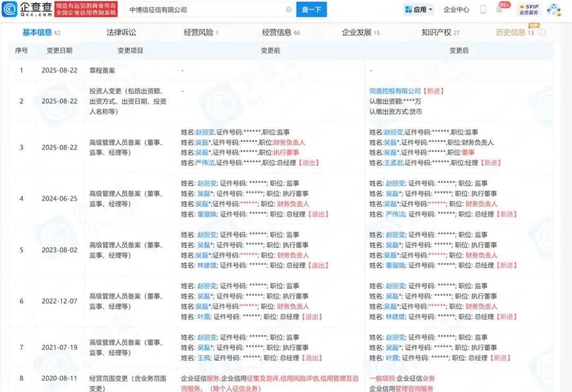Click the user avatar icon
The width and height of the screenshot is (572, 392).
coord(554,10)
